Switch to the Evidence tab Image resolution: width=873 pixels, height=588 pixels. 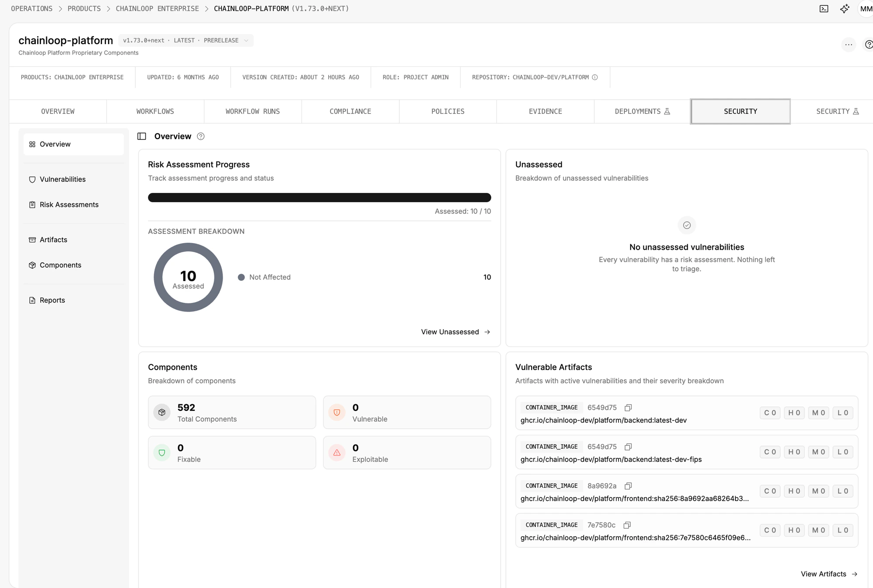click(545, 111)
